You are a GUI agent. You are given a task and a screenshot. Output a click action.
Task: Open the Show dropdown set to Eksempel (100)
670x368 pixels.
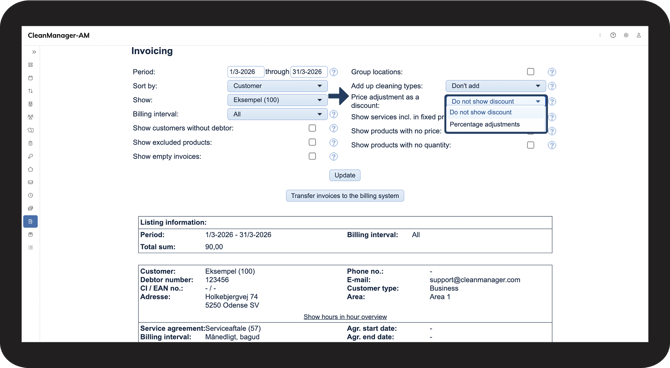pos(277,100)
